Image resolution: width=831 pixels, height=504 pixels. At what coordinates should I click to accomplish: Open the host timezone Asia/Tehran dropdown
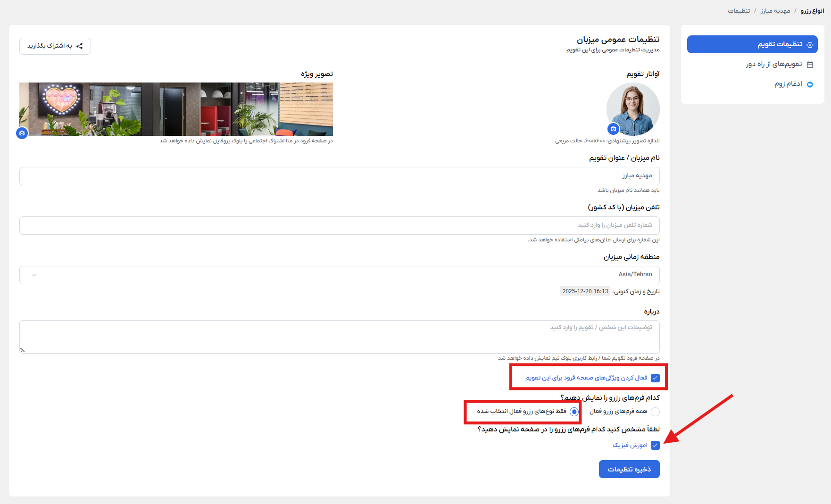click(x=339, y=275)
